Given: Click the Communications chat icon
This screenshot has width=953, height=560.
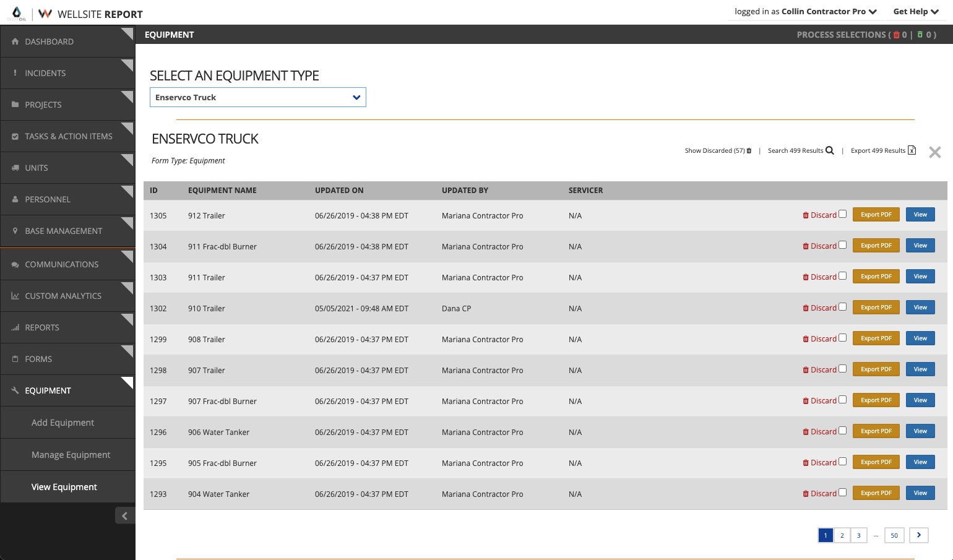Looking at the screenshot, I should (15, 264).
